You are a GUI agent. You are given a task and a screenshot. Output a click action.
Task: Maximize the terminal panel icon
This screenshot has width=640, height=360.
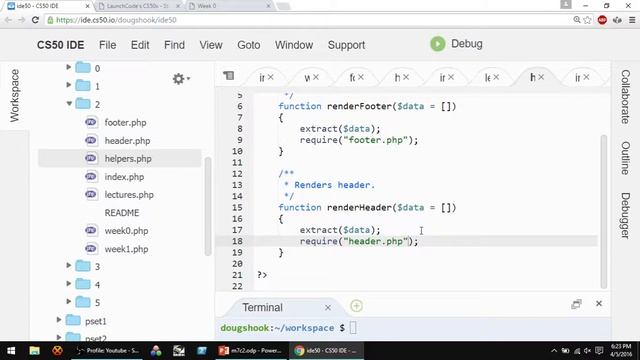[576, 304]
